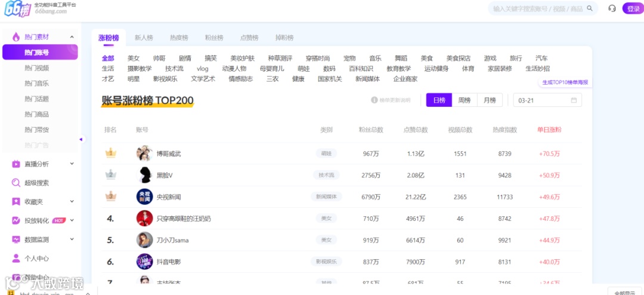Image resolution: width=644 pixels, height=295 pixels.
Task: Click the info icon beside 榜单更新说明
Action: pos(374,100)
